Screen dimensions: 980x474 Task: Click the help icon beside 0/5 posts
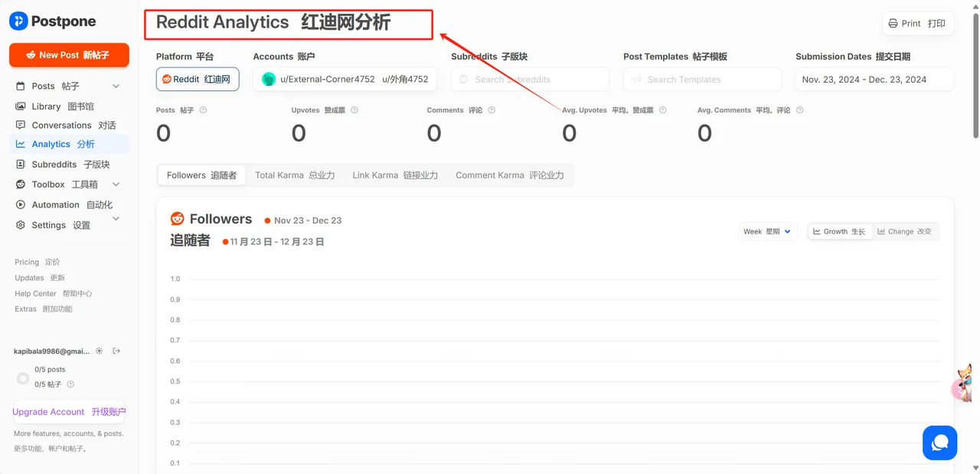point(70,384)
